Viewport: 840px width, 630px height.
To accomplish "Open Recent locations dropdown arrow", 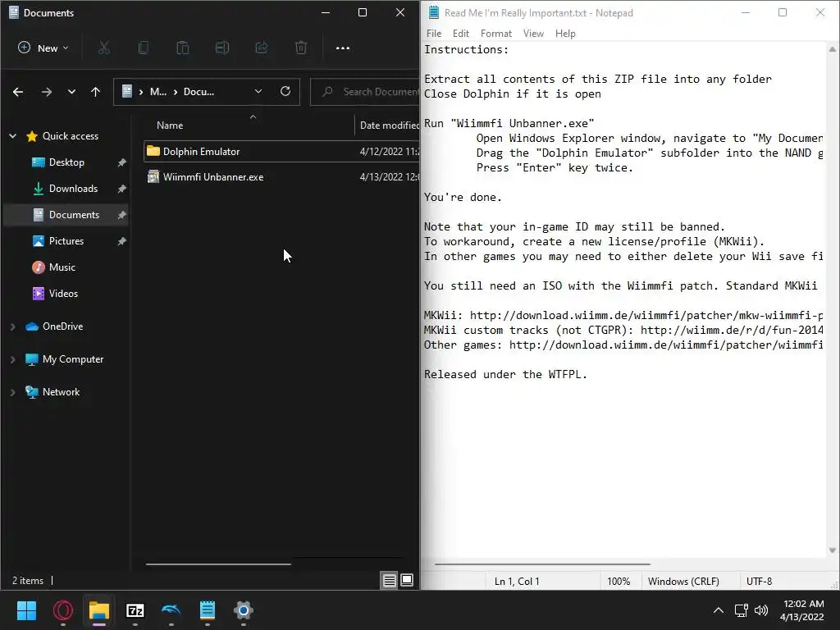I will click(71, 92).
